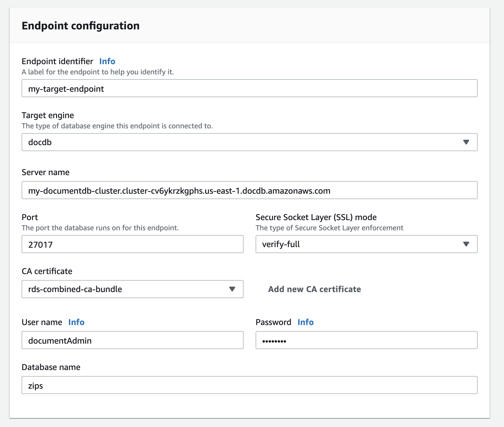Open the Info link beside Endpoint identifier

[x=107, y=61]
